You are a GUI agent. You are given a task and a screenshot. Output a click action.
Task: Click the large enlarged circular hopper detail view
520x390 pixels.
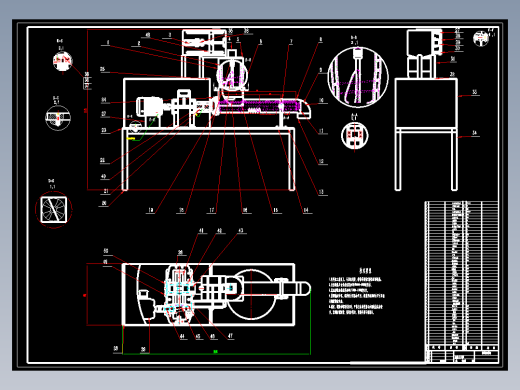[x=358, y=77]
